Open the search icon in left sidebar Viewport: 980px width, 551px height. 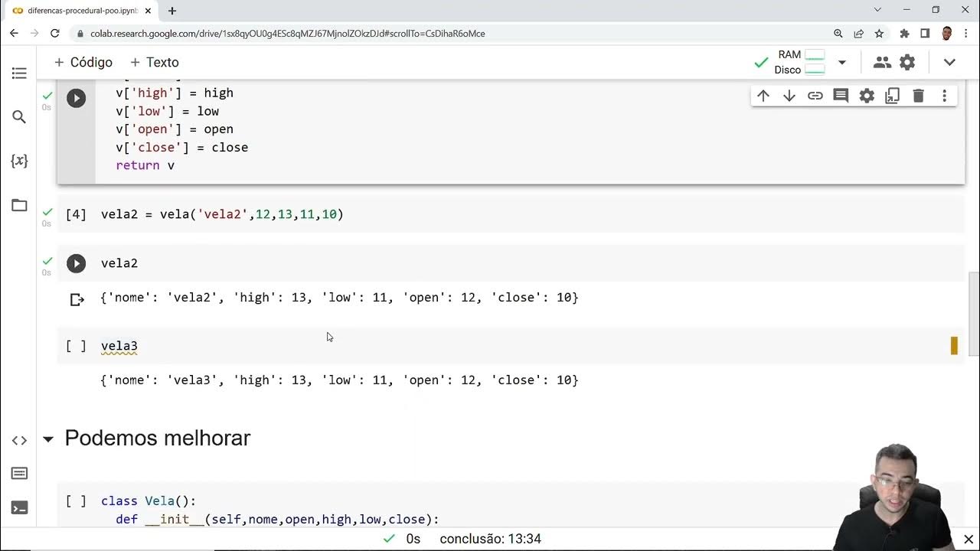click(19, 117)
